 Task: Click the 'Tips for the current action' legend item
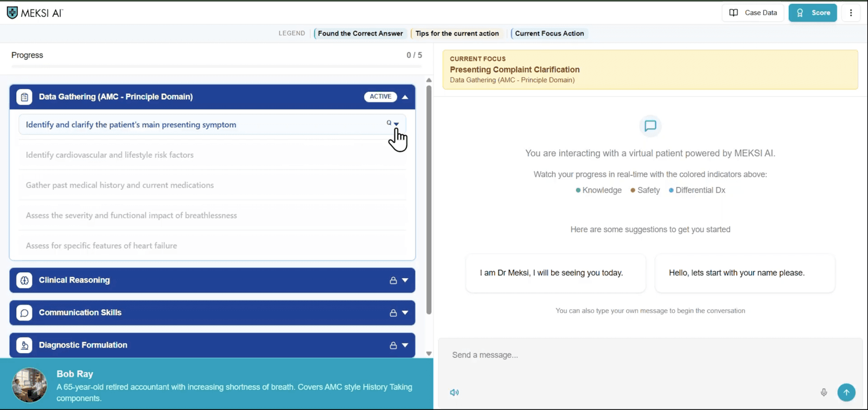click(457, 34)
